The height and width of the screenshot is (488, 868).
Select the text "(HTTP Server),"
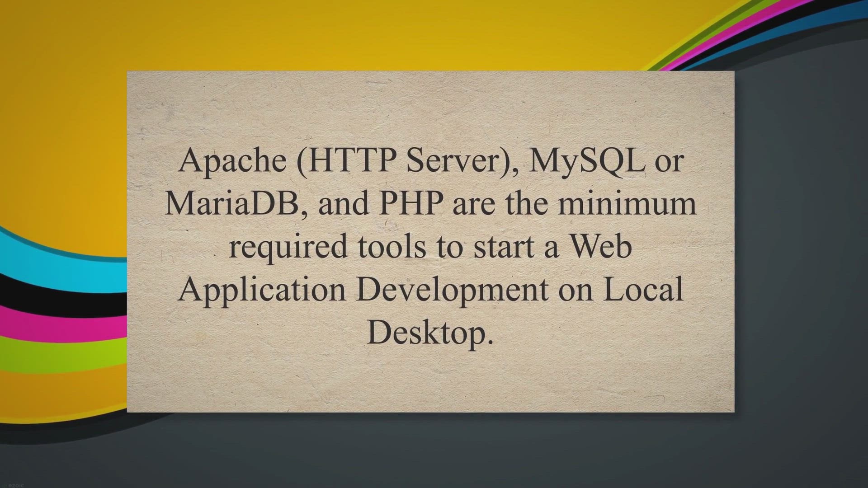click(407, 161)
